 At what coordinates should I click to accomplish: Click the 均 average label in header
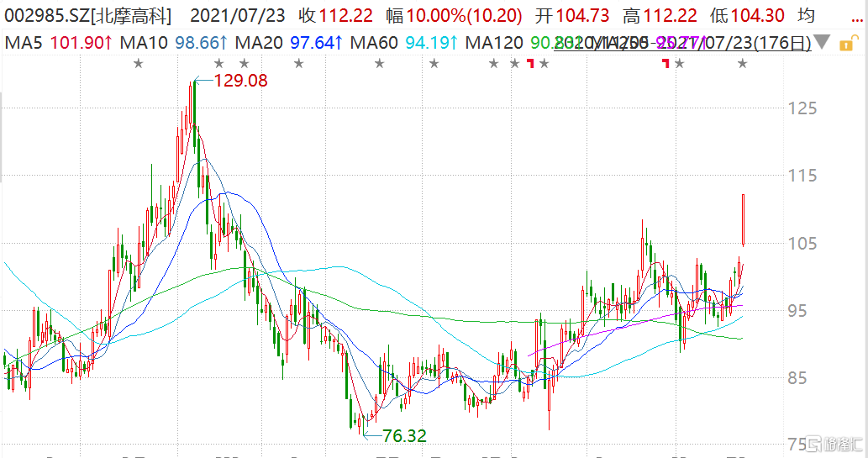[x=806, y=15]
